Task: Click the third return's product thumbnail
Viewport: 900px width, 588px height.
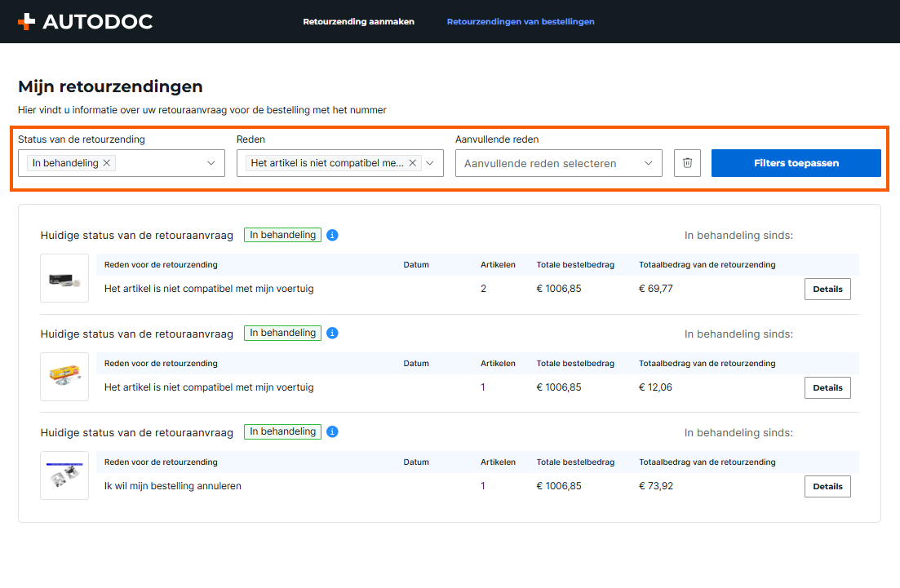Action: tap(64, 475)
